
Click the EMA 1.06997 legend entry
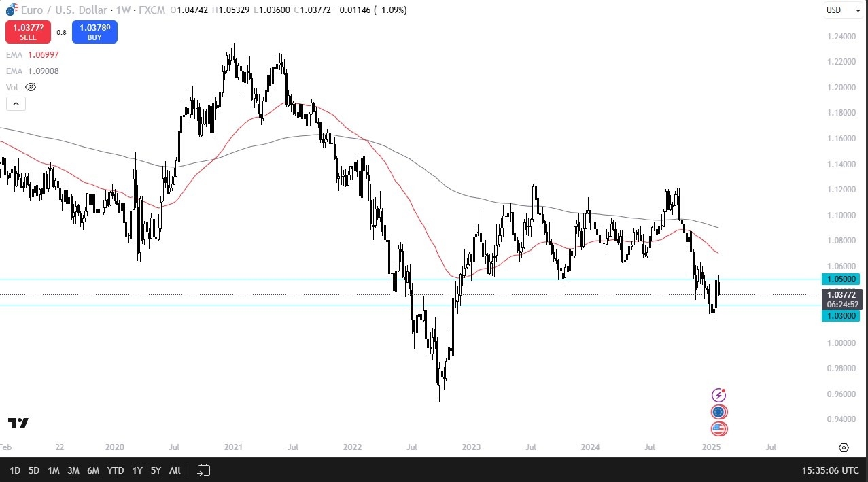coord(32,55)
